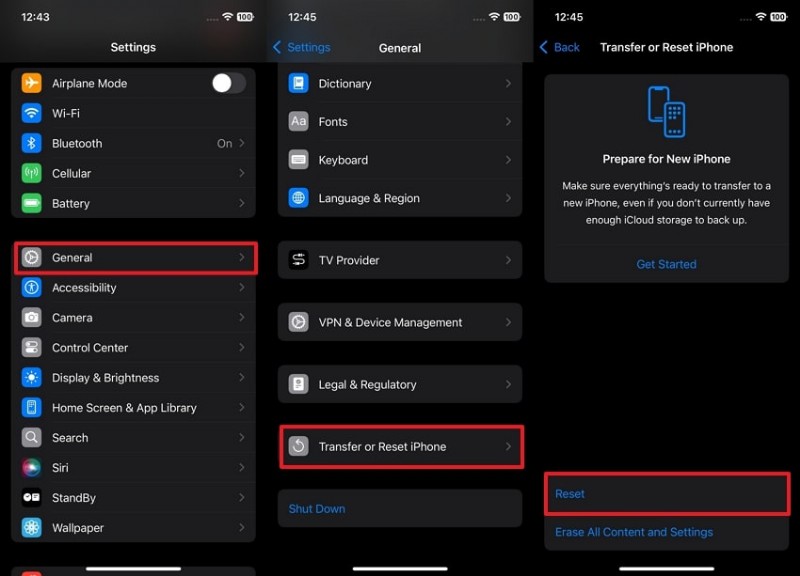Tap the Bluetooth icon
Image resolution: width=800 pixels, height=576 pixels.
coord(32,143)
